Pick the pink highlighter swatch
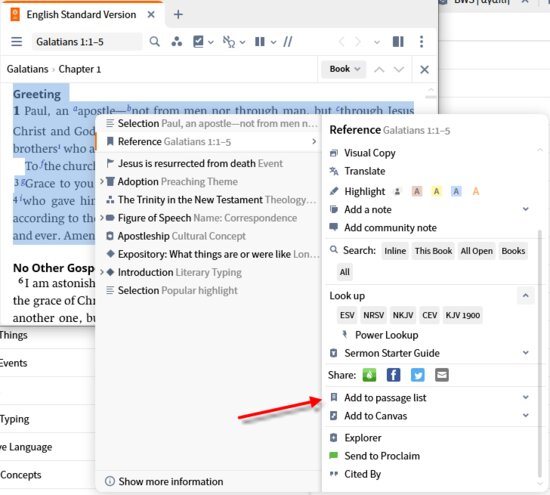 (417, 192)
